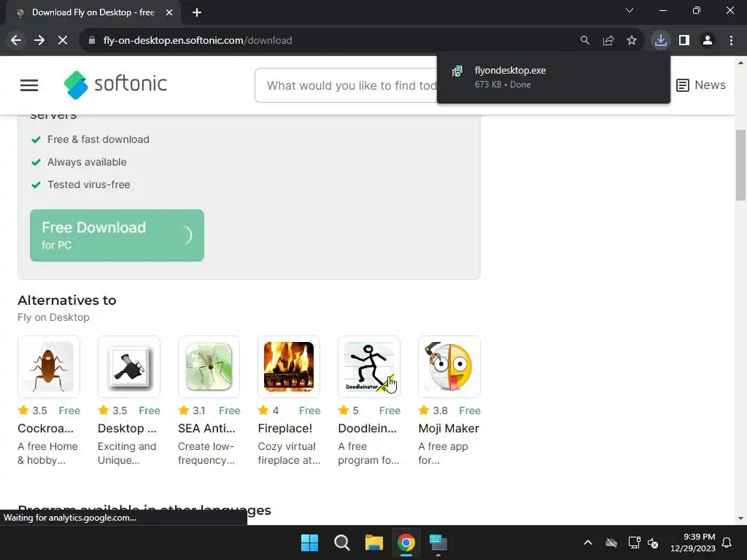Click the Softonic logo

pyautogui.click(x=115, y=85)
